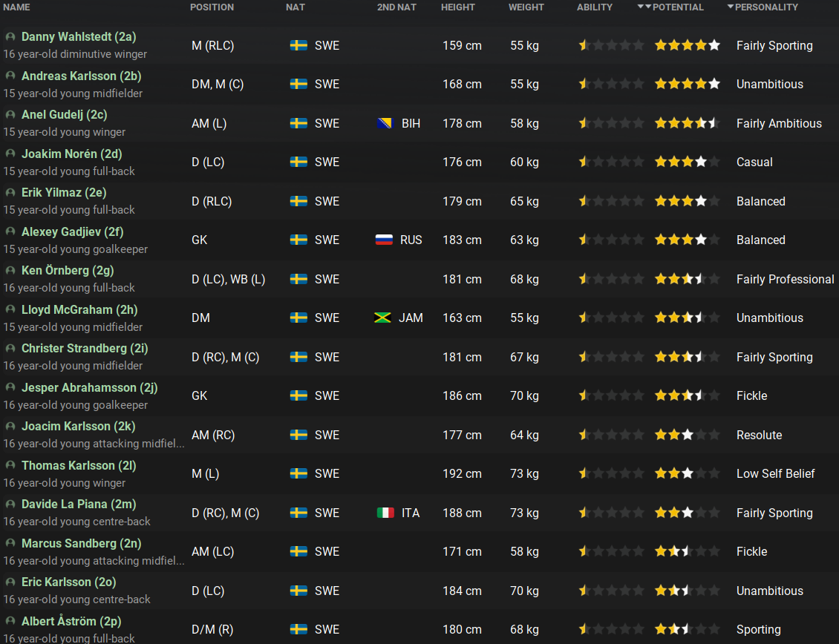Click the person icon beside Danny Wahlstedt

tap(10, 37)
